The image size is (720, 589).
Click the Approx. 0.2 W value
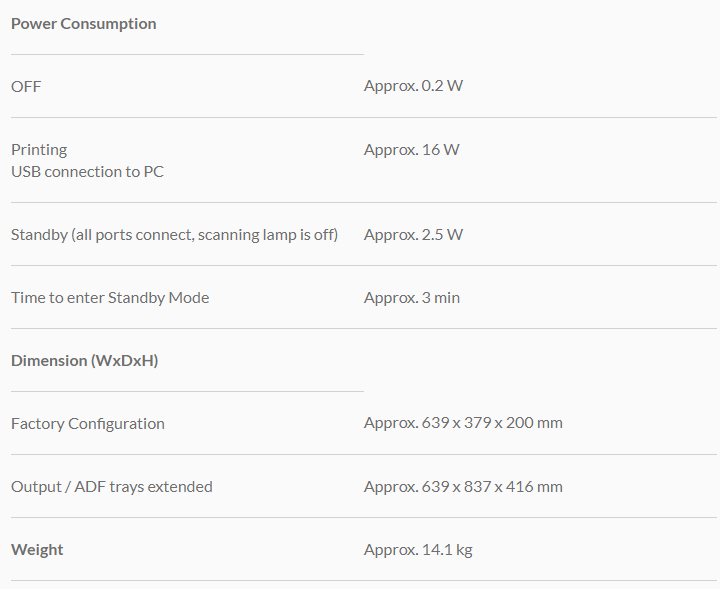(x=413, y=86)
